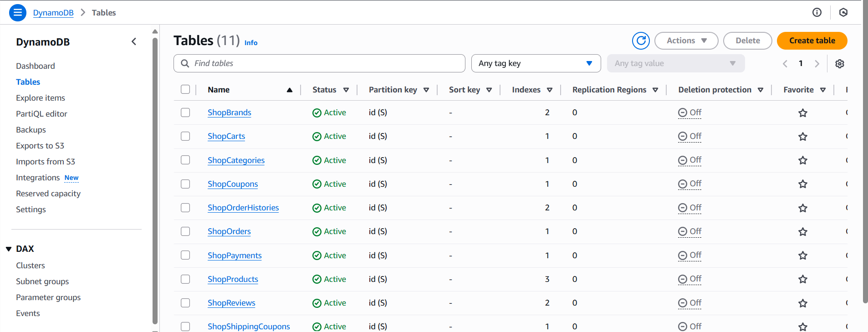Open Integrations in the sidebar
Screen dimensions: 868x332
click(x=38, y=178)
